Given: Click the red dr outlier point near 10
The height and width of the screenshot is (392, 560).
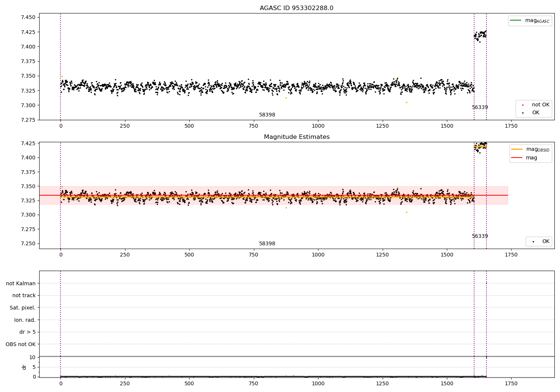Looking at the screenshot, I should [x=486, y=358].
